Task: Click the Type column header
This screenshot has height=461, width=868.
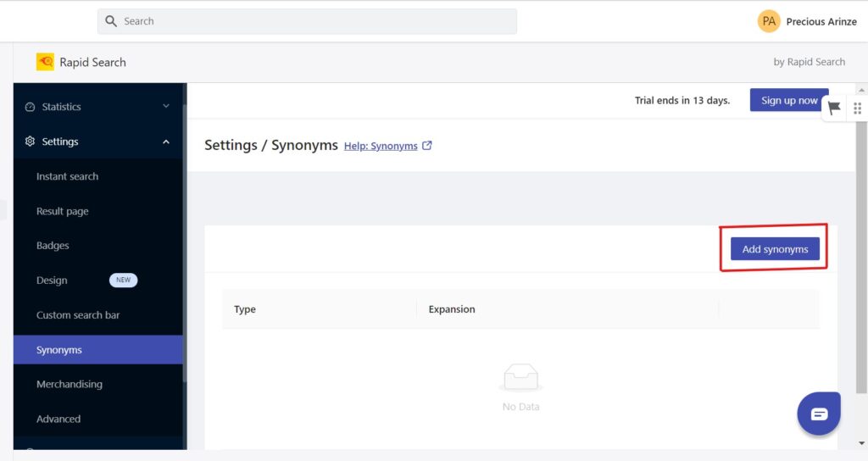Action: [245, 309]
